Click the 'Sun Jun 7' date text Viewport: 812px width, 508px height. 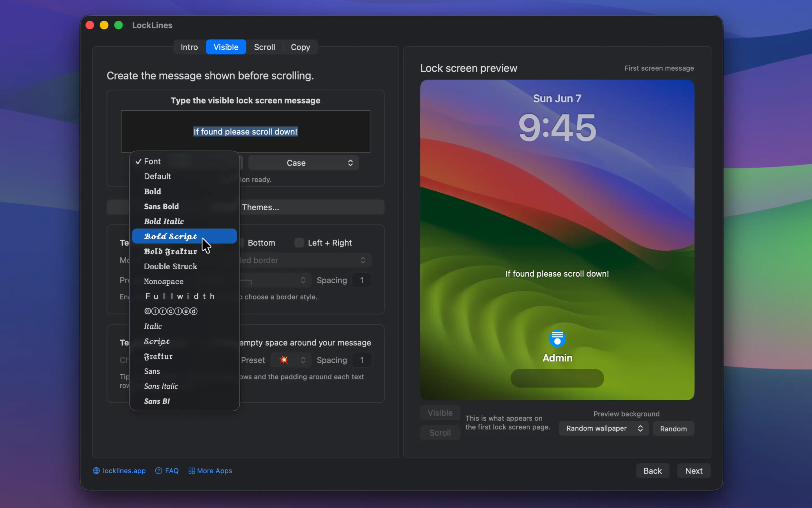point(557,98)
